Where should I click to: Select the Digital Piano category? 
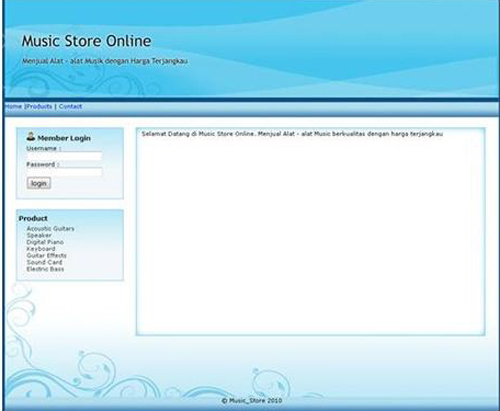pyautogui.click(x=45, y=242)
